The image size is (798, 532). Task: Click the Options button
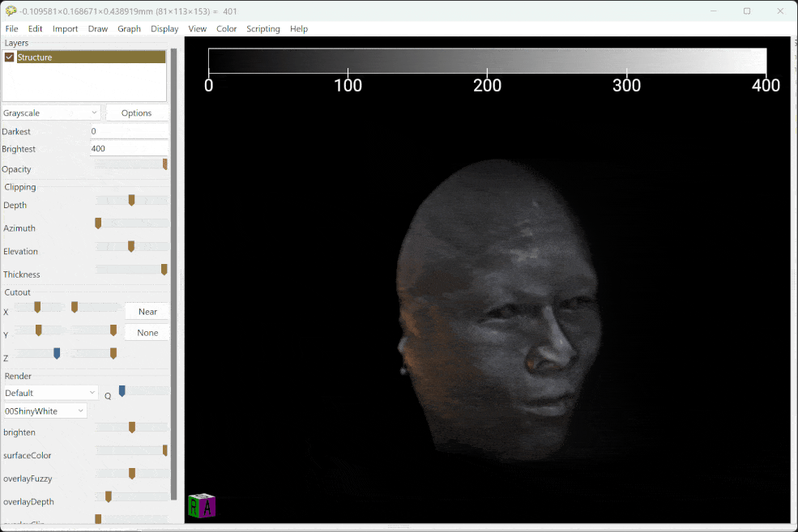click(x=136, y=113)
